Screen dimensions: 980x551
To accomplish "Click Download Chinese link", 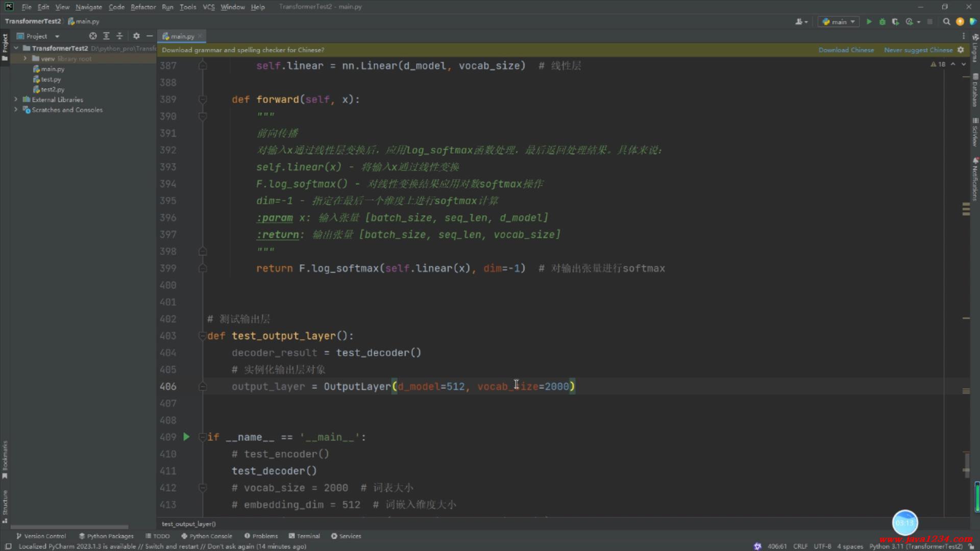I will (846, 50).
